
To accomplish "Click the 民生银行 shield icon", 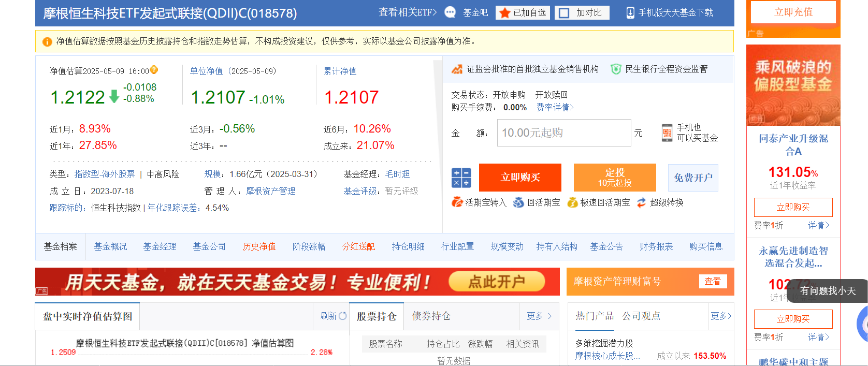I will coord(616,69).
